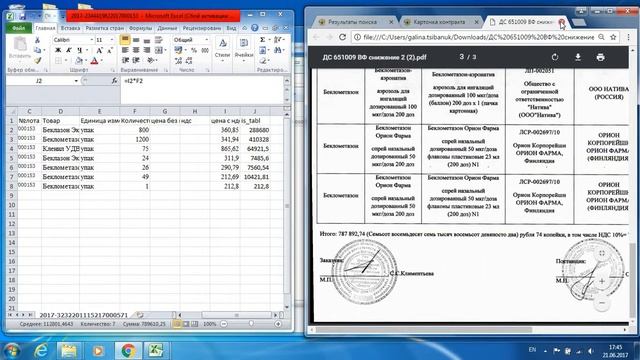Switch to the Формулы ribbon tab
This screenshot has height=360, width=640.
[140, 28]
